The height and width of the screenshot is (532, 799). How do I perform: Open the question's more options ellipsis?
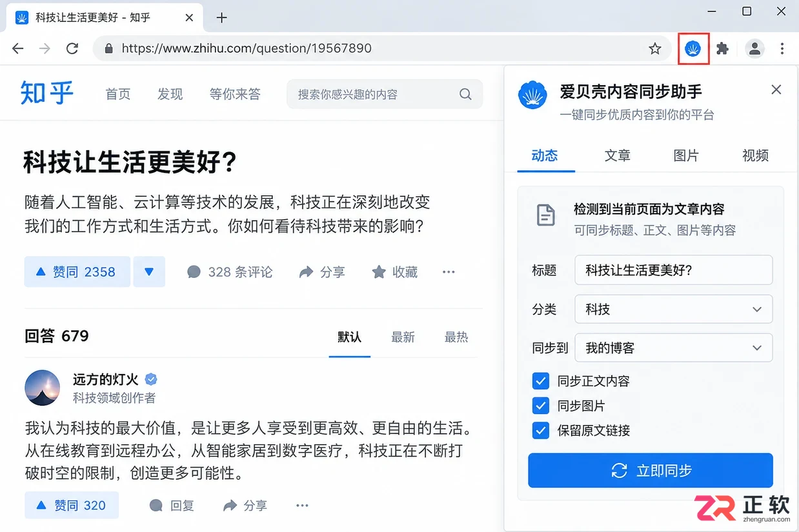(449, 272)
